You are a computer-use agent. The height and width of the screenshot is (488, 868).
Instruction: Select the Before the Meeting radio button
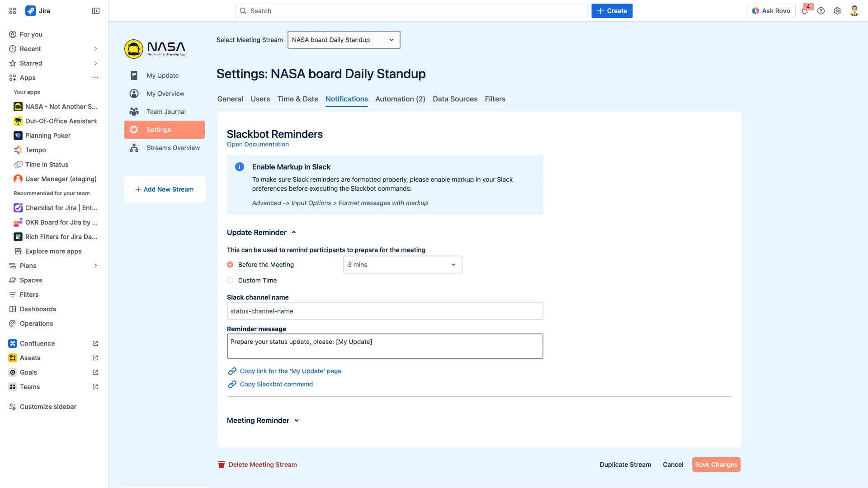pyautogui.click(x=230, y=264)
